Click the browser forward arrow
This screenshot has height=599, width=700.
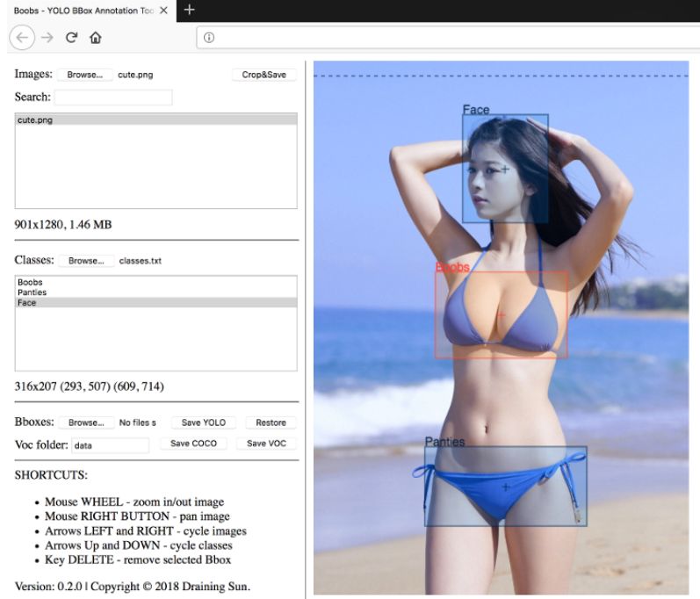click(x=47, y=38)
